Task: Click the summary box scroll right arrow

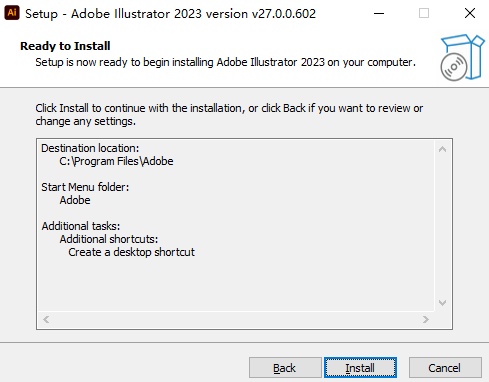Action: (426, 319)
